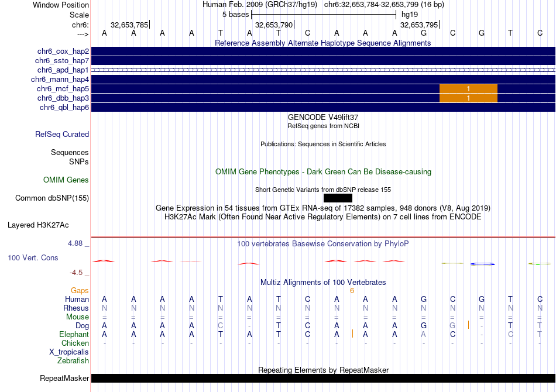Select the Elephant alignment row label
The height and width of the screenshot is (392, 556).
[x=74, y=335]
